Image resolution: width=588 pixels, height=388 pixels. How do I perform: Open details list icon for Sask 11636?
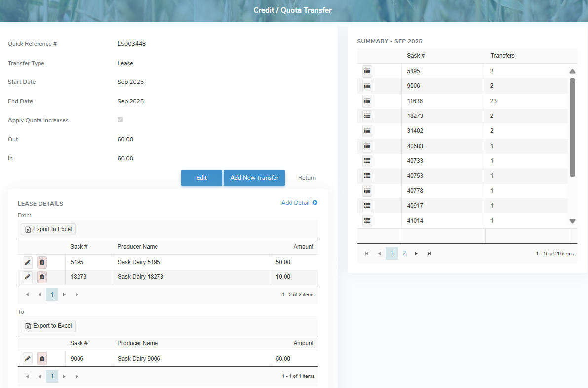pyautogui.click(x=367, y=101)
